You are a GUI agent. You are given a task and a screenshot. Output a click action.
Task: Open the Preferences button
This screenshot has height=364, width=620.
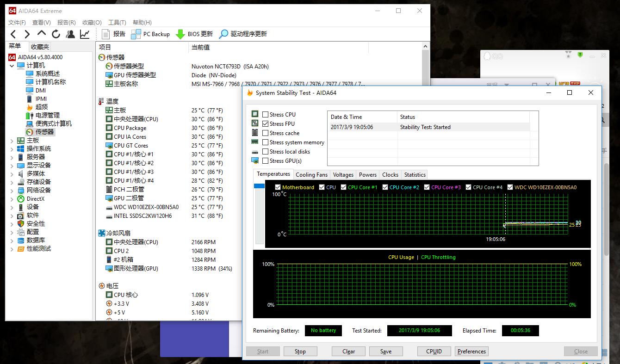tap(471, 352)
